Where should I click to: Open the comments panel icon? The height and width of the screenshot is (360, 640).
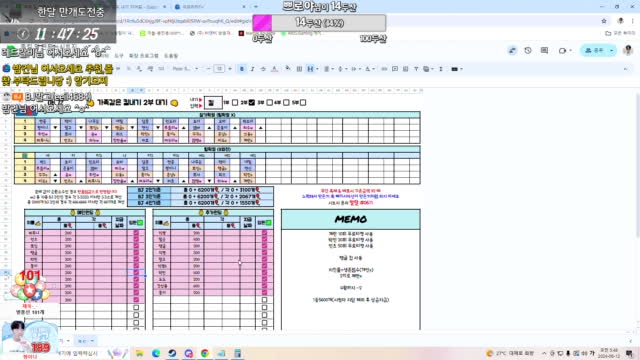(544, 51)
